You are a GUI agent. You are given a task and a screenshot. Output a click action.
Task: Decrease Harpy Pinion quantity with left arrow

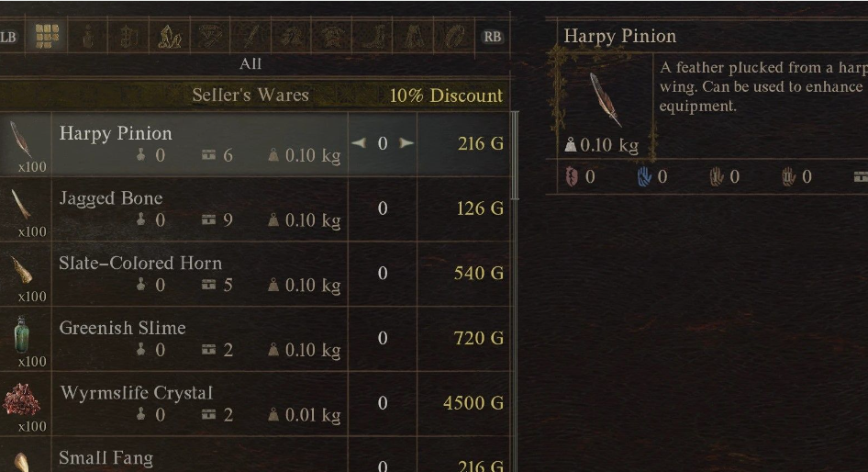tap(359, 143)
